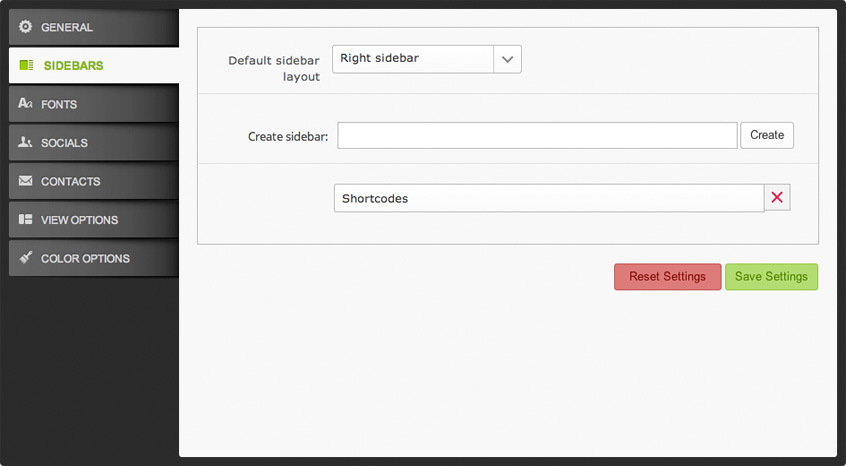Delete the Shortcodes sidebar with red X

pyautogui.click(x=777, y=198)
